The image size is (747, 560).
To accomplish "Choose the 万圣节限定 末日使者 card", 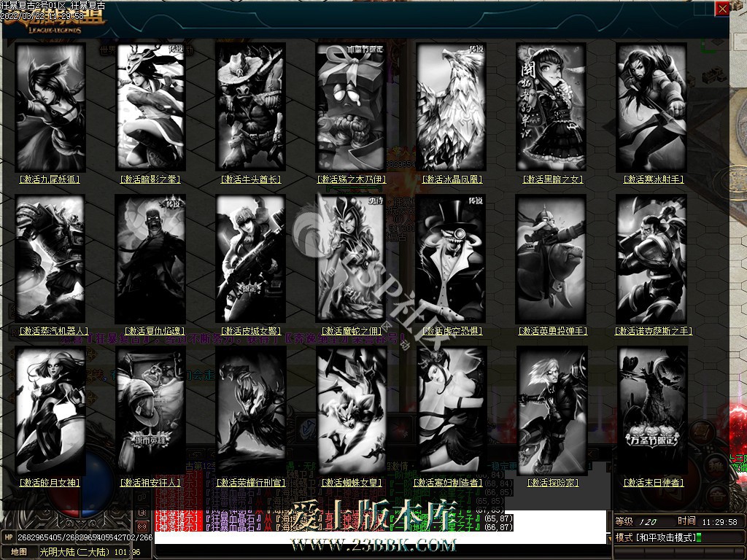I will (x=651, y=411).
